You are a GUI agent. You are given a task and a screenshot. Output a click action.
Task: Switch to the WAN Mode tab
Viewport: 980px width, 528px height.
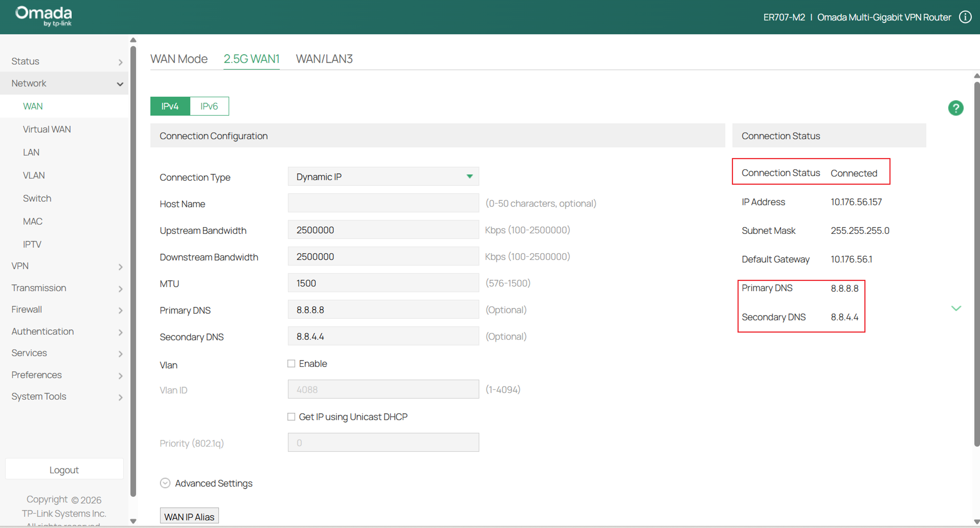click(x=179, y=59)
